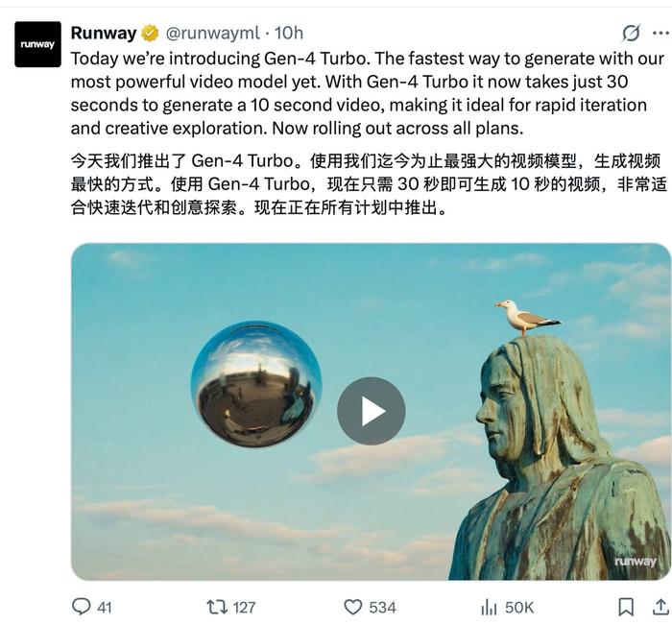Click the Runway profile avatar

coord(37,44)
